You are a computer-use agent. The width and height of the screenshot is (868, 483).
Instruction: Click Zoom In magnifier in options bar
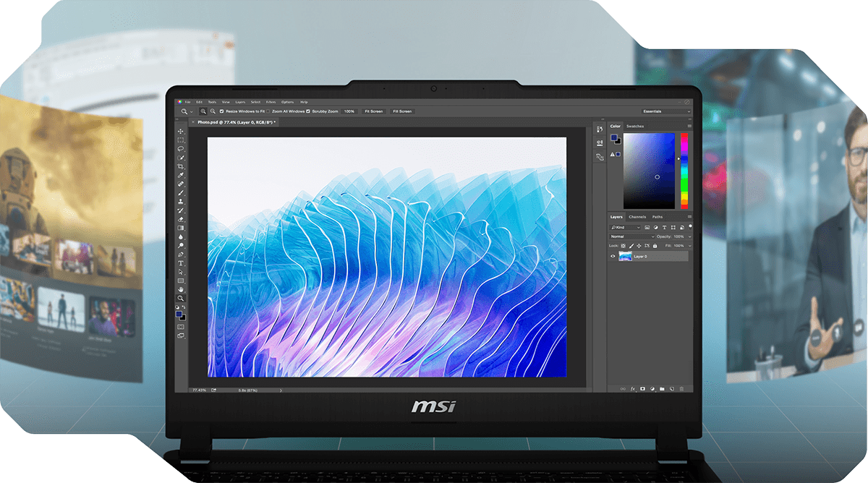tap(203, 111)
